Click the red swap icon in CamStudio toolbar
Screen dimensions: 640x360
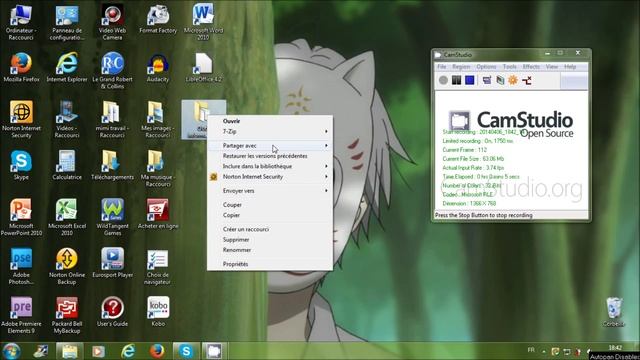[x=527, y=80]
